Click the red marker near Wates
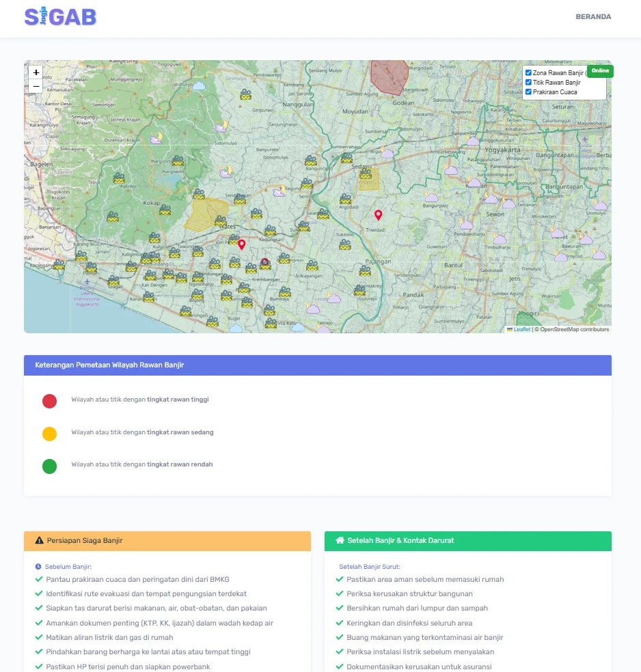 tap(241, 244)
